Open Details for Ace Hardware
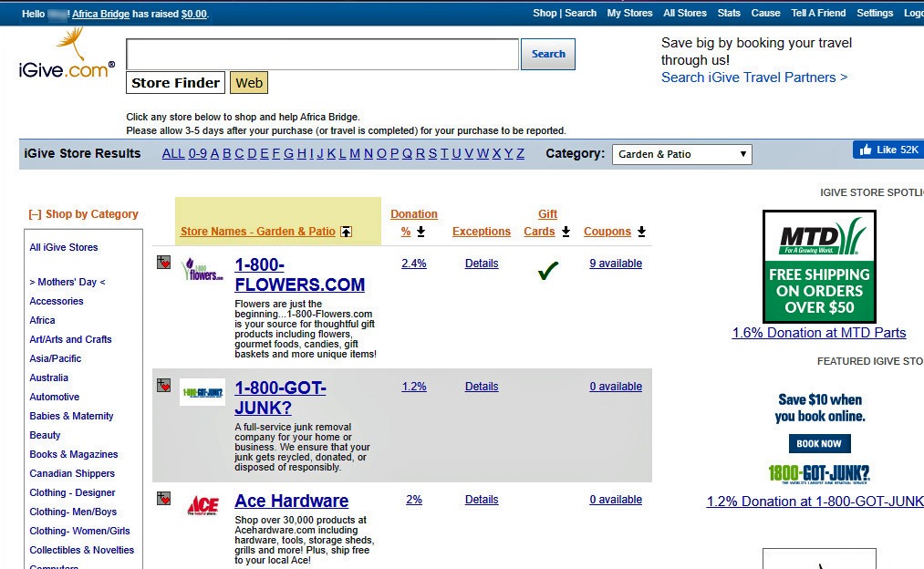 (482, 500)
